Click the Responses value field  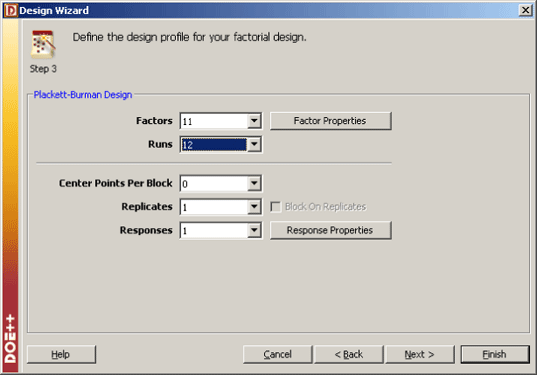click(x=214, y=230)
